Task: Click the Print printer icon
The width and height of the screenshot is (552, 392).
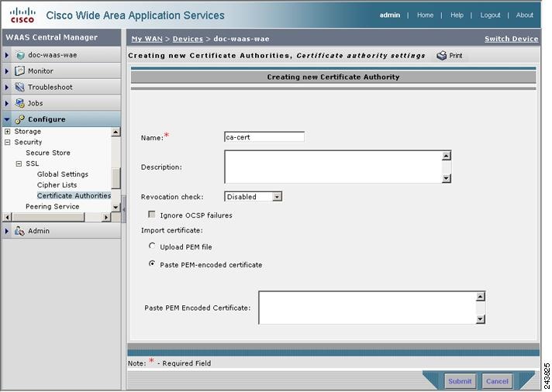Action: click(441, 56)
